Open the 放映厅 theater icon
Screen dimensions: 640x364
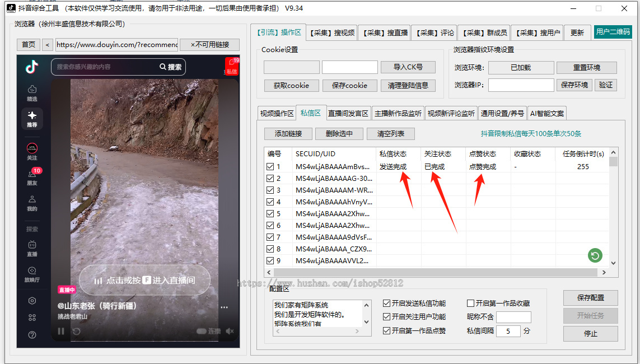[x=32, y=274]
